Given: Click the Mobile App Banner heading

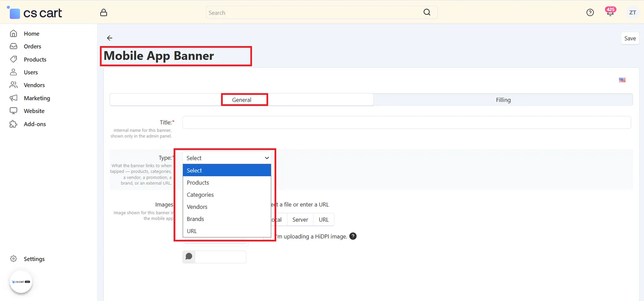Looking at the screenshot, I should tap(159, 56).
